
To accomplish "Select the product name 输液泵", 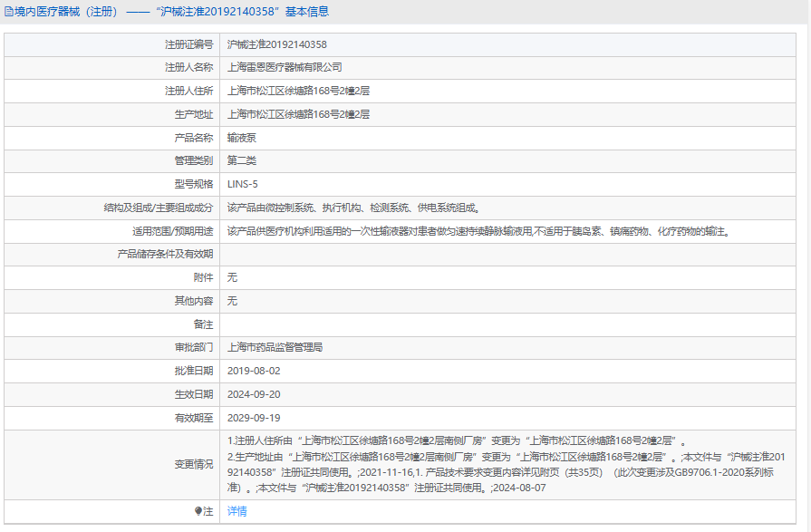I will point(242,138).
